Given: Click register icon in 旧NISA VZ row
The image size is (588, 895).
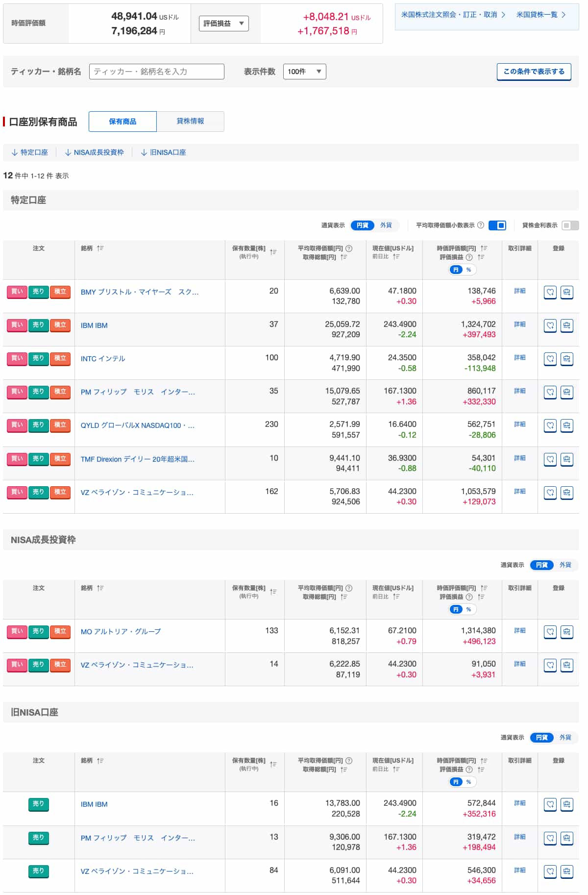Looking at the screenshot, I should (x=566, y=871).
